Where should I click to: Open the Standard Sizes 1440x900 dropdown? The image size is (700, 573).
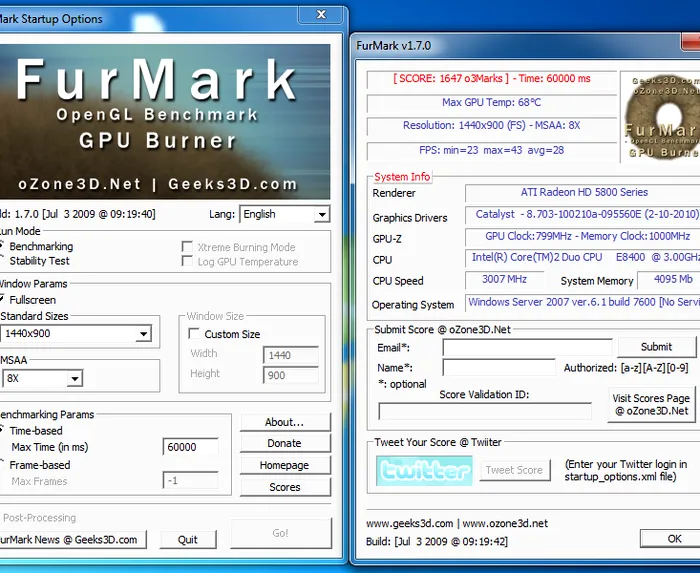tap(76, 333)
